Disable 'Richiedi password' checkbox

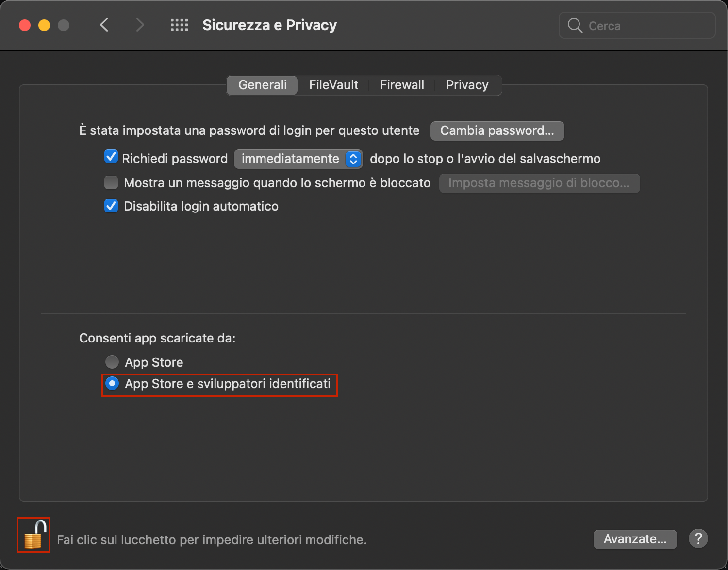click(x=111, y=157)
